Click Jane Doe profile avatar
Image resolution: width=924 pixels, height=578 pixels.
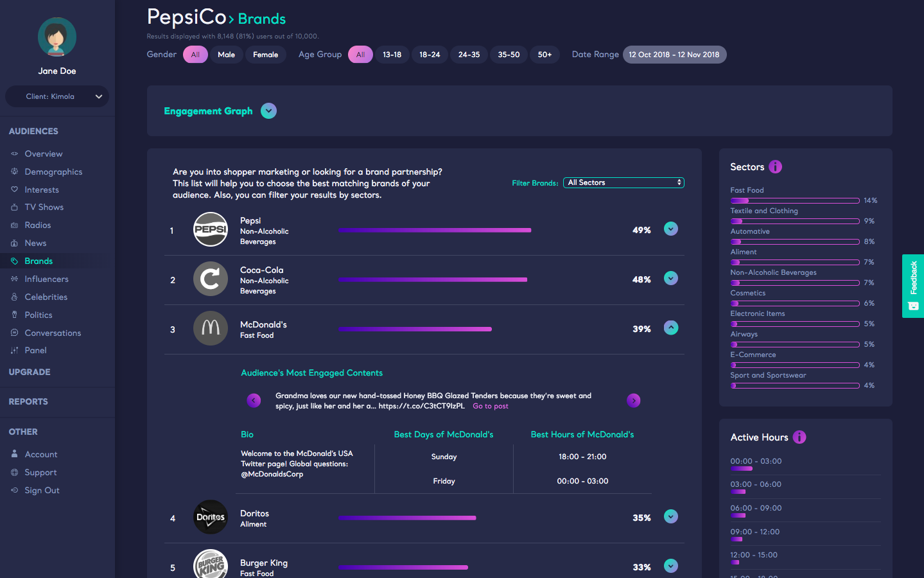57,37
